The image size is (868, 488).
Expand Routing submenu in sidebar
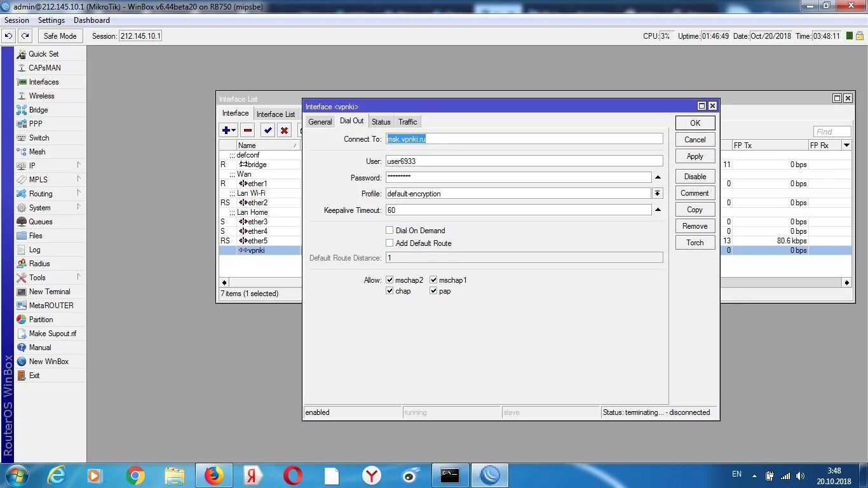[x=79, y=193]
